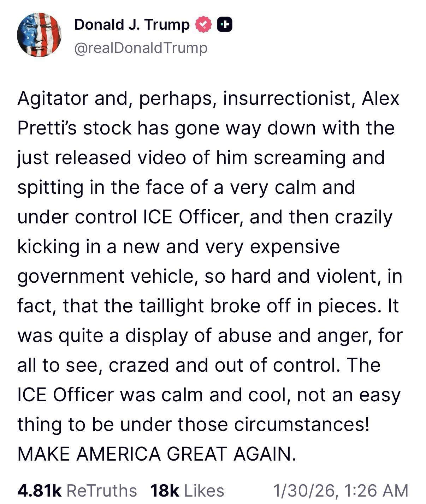View the 18k likes number
This screenshot has width=426, height=504.
(x=165, y=490)
